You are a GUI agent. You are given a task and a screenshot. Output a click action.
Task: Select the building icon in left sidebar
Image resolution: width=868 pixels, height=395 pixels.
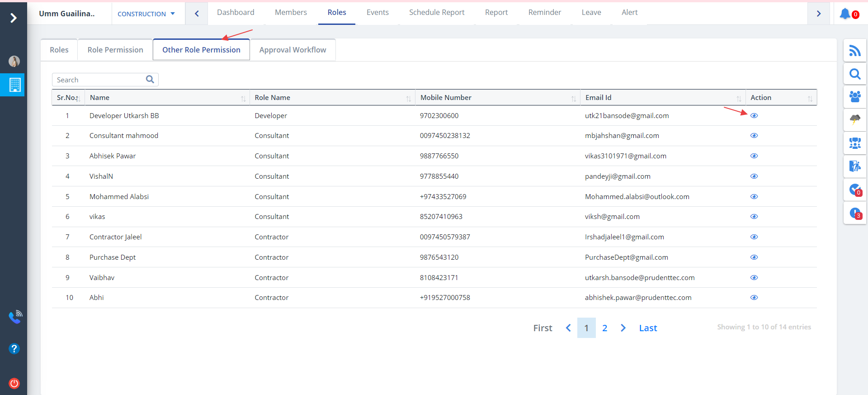(14, 85)
